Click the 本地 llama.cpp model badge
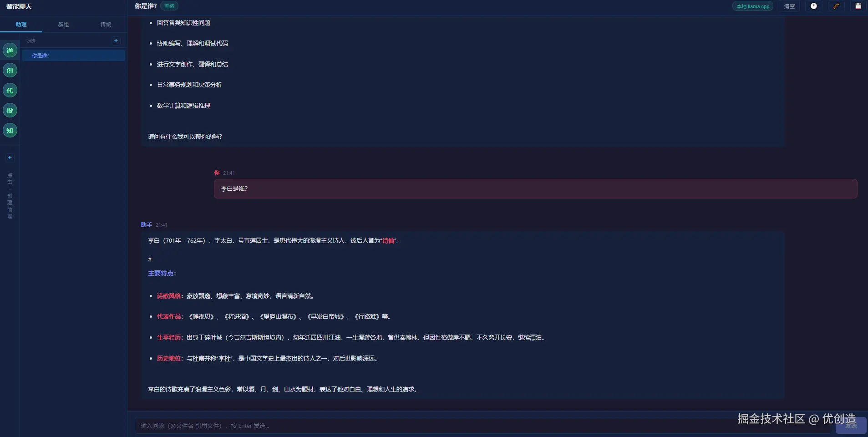868x437 pixels. [753, 6]
